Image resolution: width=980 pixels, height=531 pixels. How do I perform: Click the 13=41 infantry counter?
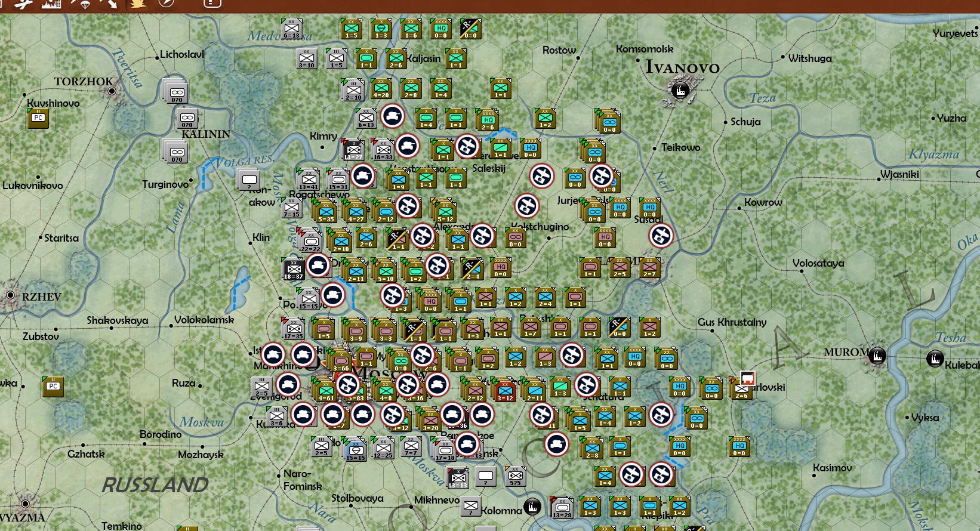click(x=309, y=178)
